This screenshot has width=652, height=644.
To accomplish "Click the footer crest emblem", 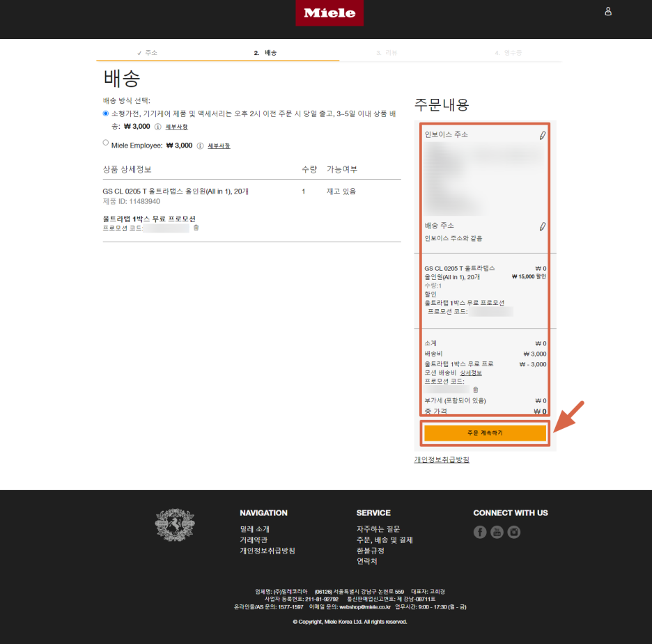I will 175,525.
